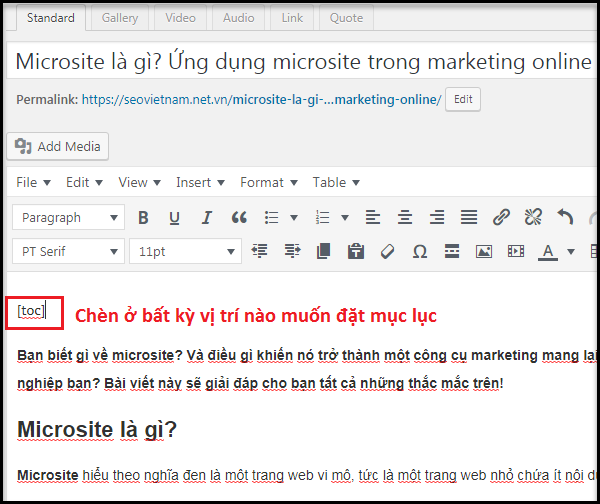Expand the 11pt font size dropdown
The image size is (600, 504).
click(x=186, y=251)
